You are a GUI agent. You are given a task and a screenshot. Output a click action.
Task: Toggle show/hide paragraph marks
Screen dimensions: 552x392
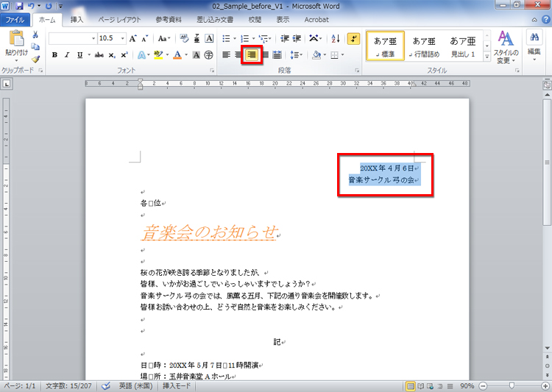[353, 38]
